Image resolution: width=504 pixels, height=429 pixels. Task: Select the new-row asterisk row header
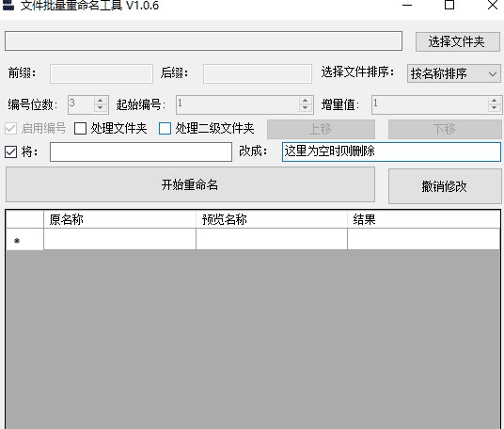pos(24,240)
